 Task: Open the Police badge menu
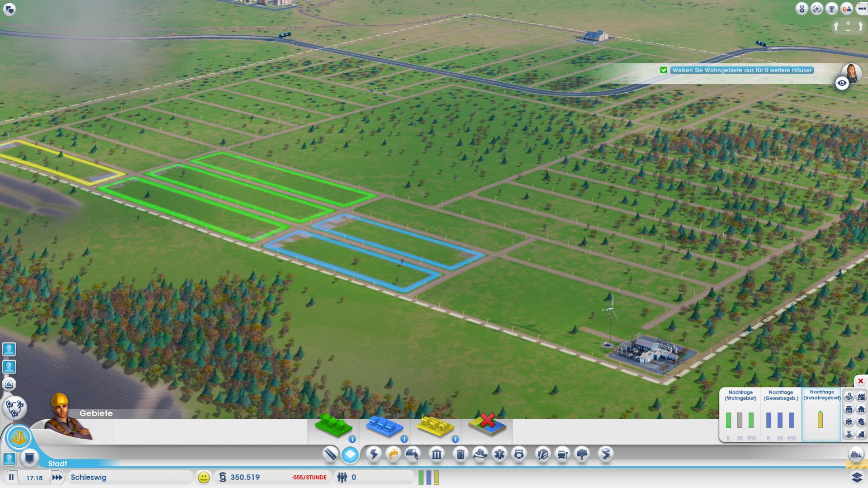point(519,454)
